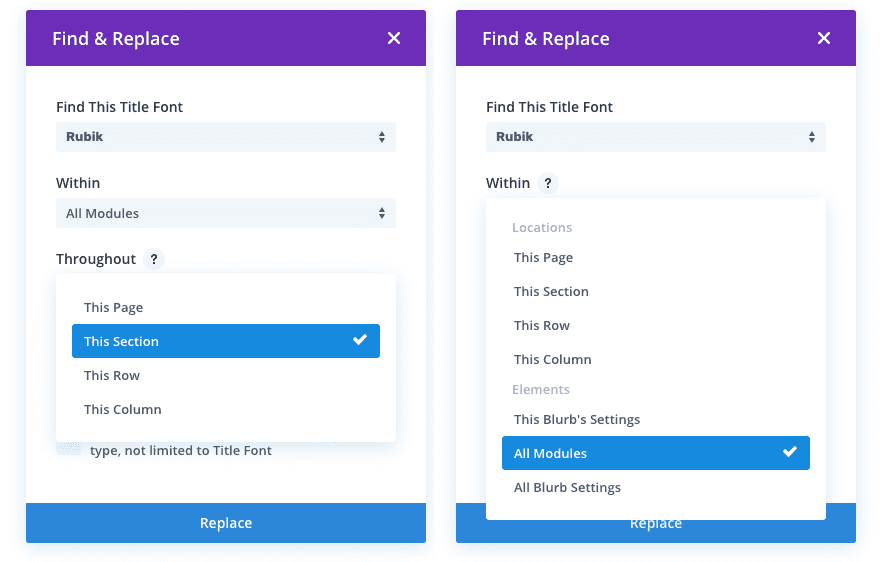Choose This Section in Throughout list
Viewport: 880px width, 562px height.
(x=122, y=341)
